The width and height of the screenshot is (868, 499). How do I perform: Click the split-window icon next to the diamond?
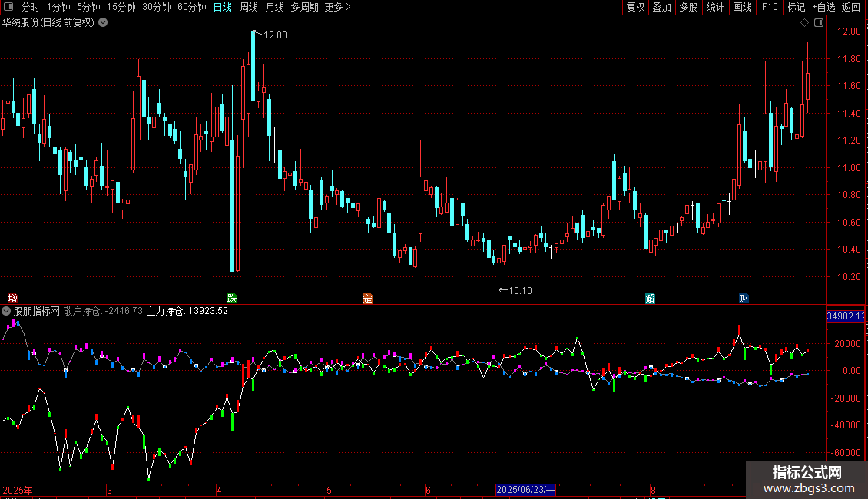819,23
